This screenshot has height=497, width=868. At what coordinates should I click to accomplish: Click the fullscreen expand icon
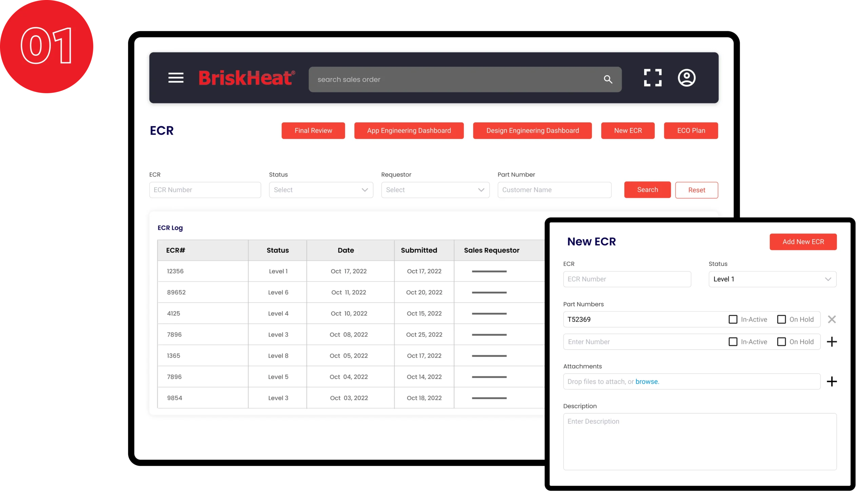pos(652,78)
